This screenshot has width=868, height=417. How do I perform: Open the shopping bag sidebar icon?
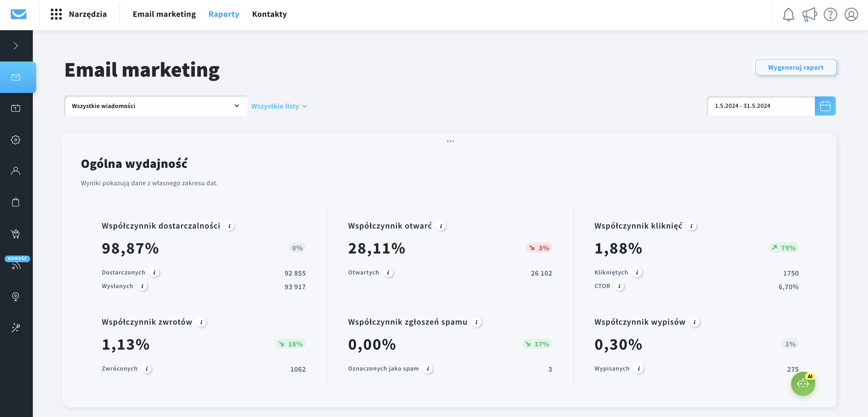tap(16, 202)
